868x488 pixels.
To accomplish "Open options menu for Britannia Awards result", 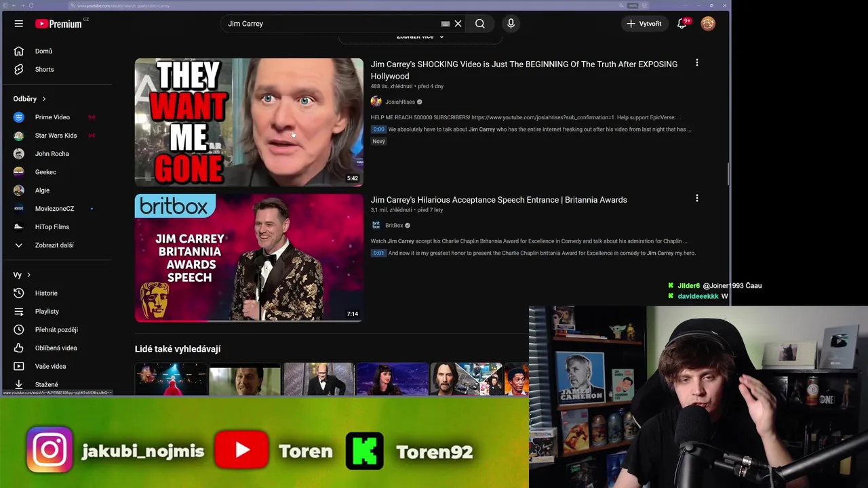I will pos(696,199).
